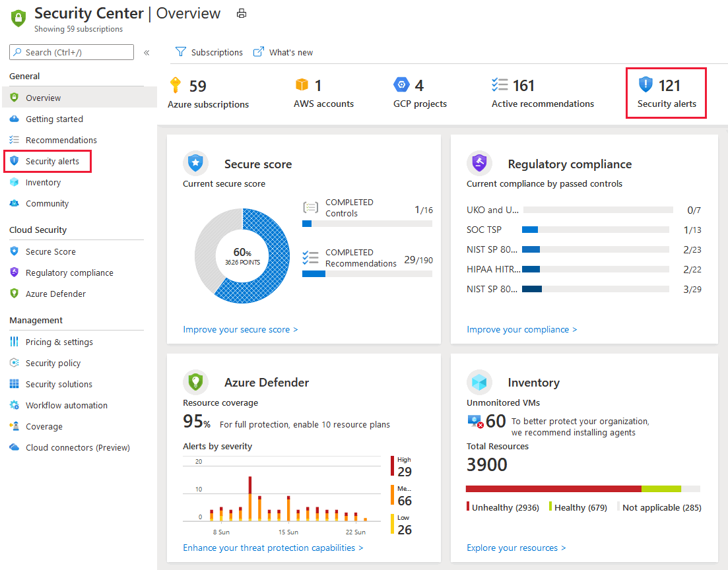
Task: Follow the Explore your resources link
Action: point(516,548)
